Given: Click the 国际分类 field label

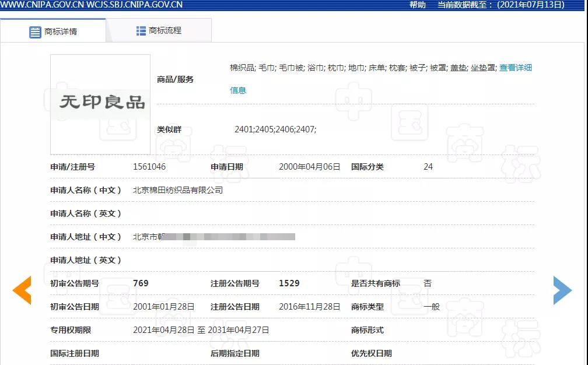Looking at the screenshot, I should coord(367,167).
